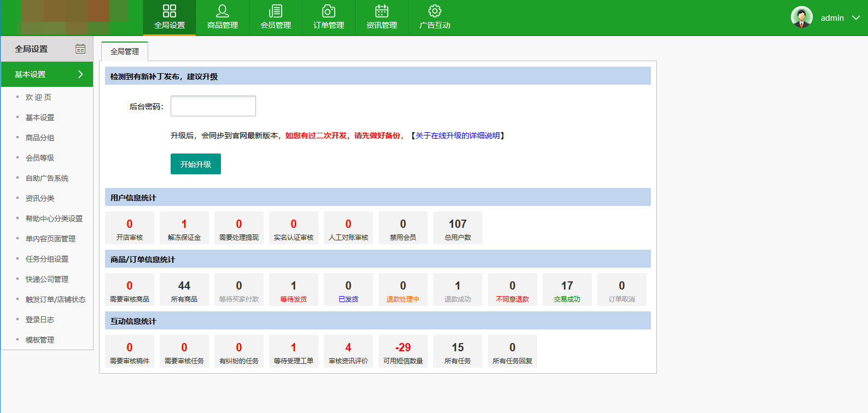Open 模板管理 from the sidebar
This screenshot has width=868, height=413.
[x=40, y=340]
